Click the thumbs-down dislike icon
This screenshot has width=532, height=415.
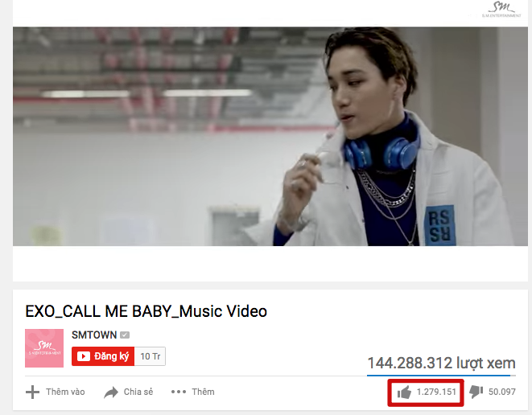coord(476,392)
